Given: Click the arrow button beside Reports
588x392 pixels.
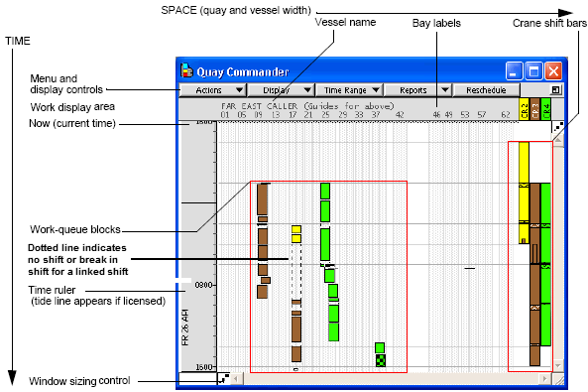Looking at the screenshot, I should pyautogui.click(x=445, y=90).
